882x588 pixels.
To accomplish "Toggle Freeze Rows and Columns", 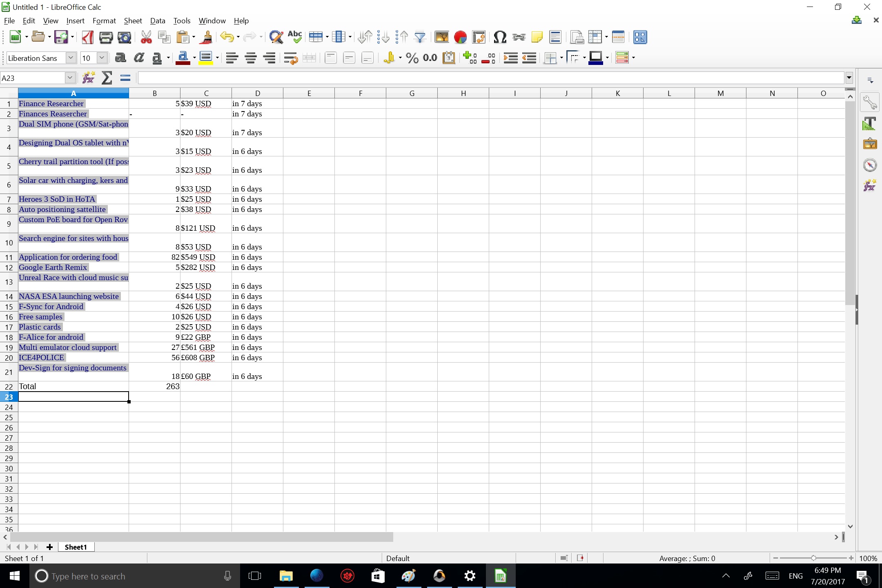I will click(596, 37).
